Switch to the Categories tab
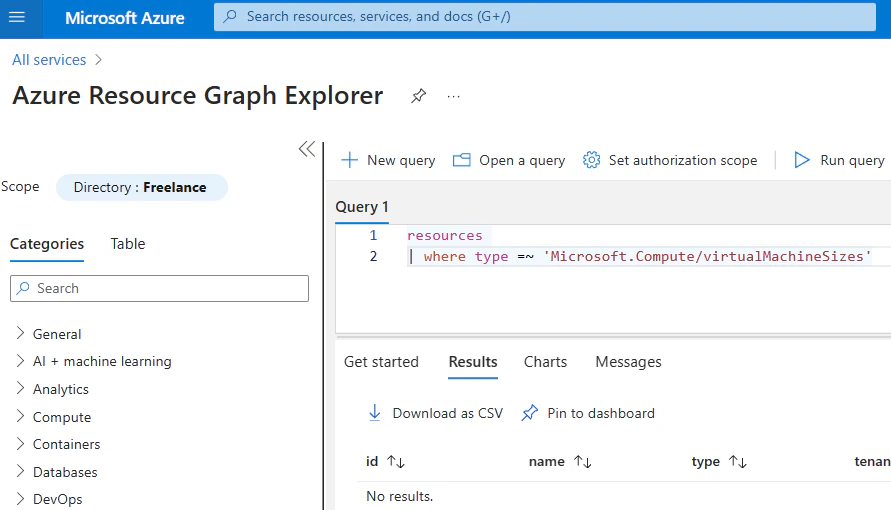Screen dimensions: 891x510 (47, 244)
